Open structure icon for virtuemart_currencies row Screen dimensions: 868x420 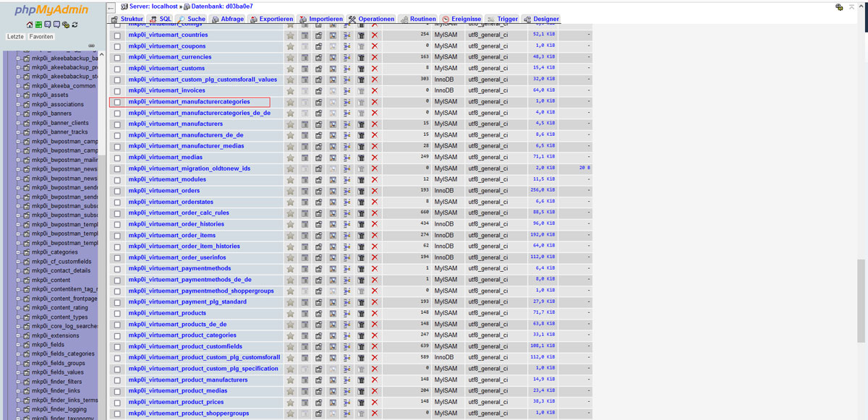tap(318, 57)
